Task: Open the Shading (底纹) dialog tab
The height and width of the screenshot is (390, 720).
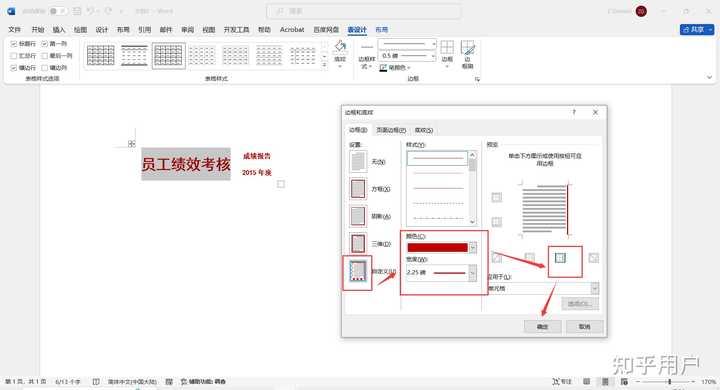Action: click(423, 130)
